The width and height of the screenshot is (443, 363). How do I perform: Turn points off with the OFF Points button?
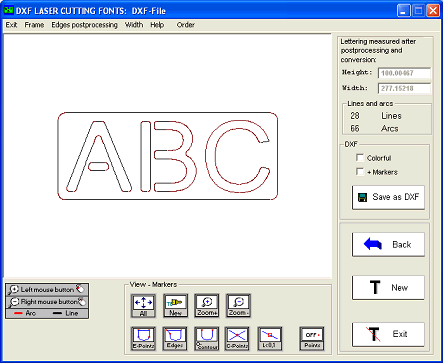312,339
